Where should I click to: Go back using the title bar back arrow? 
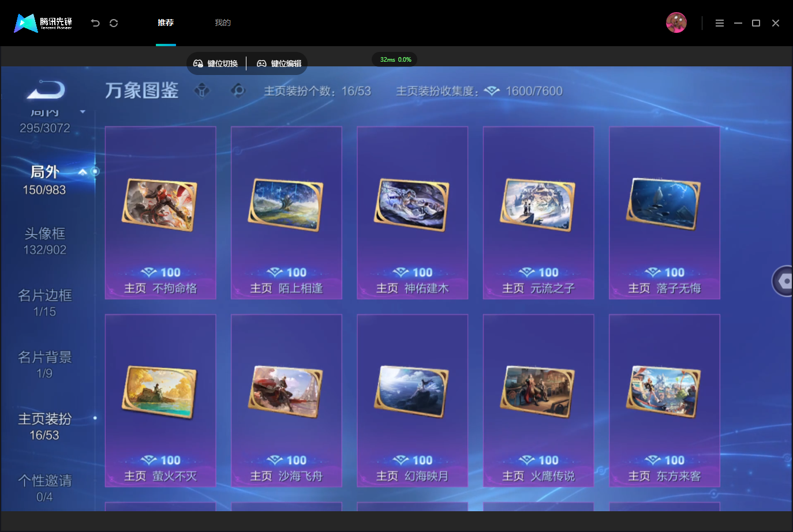point(95,23)
